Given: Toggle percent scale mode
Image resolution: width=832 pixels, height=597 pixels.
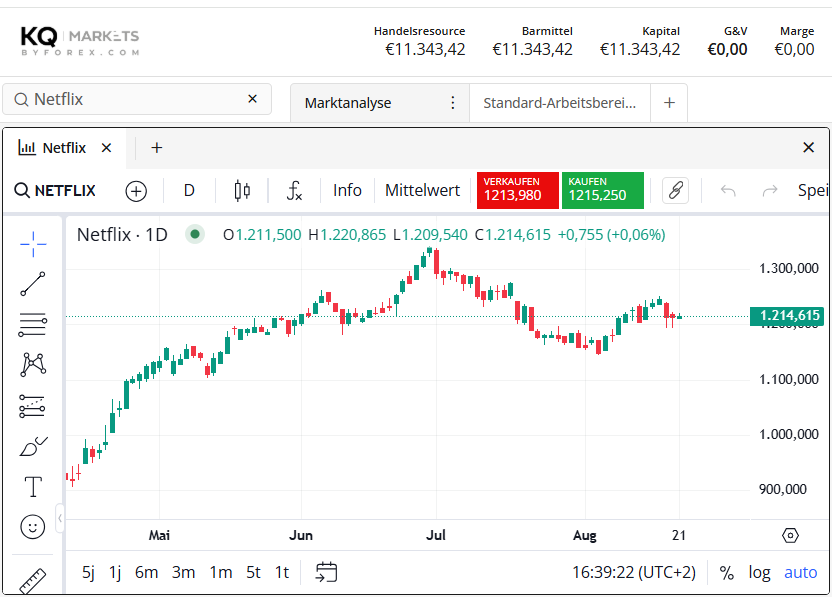Looking at the screenshot, I should [726, 573].
